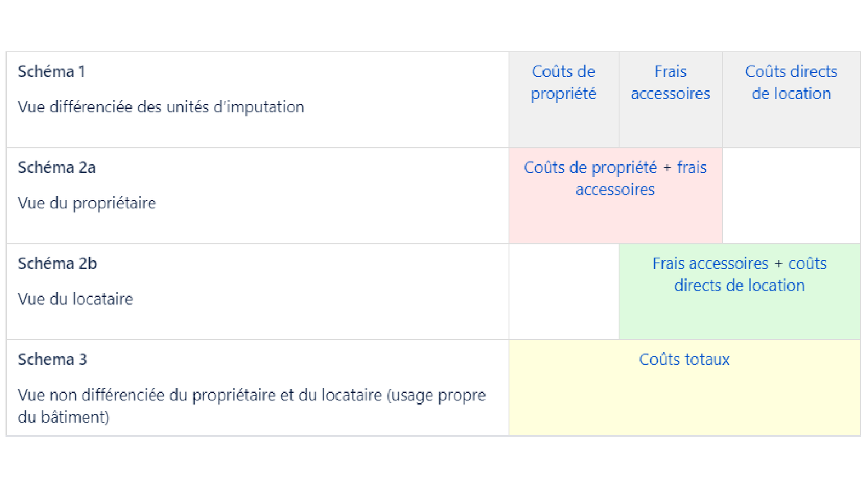The width and height of the screenshot is (868, 489).
Task: Select the "Schéma 2b" row heading
Action: [57, 263]
